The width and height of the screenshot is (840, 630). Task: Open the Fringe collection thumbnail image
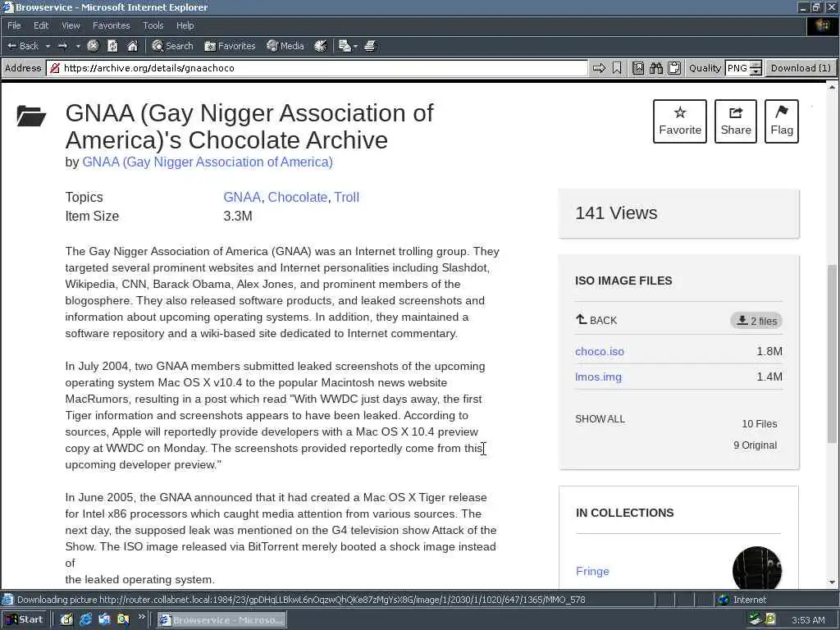pos(757,568)
